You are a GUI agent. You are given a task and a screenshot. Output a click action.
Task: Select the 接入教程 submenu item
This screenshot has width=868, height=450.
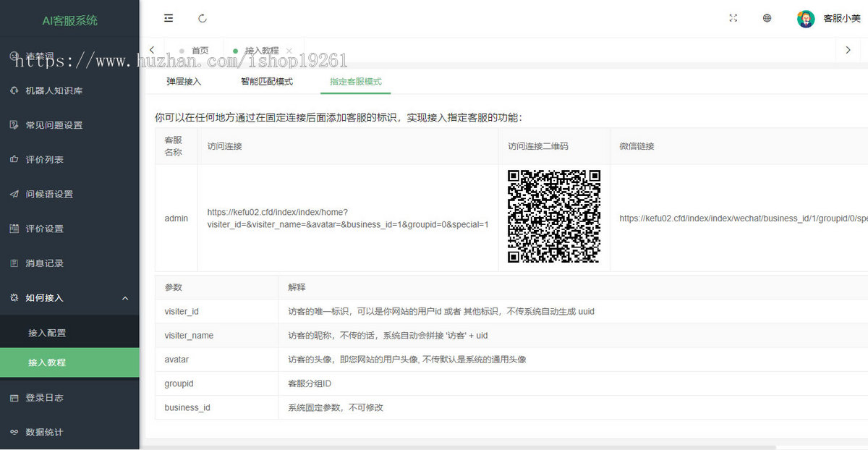(69, 362)
